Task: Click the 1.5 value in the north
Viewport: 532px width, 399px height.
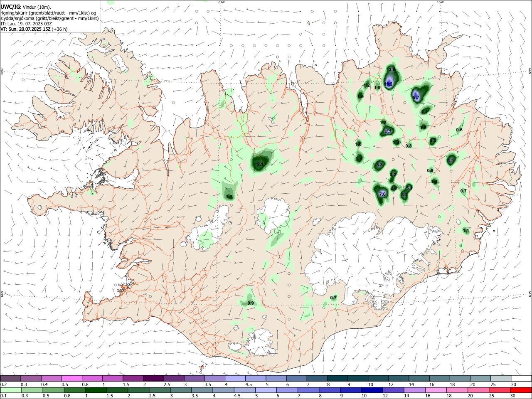Action: (361, 96)
